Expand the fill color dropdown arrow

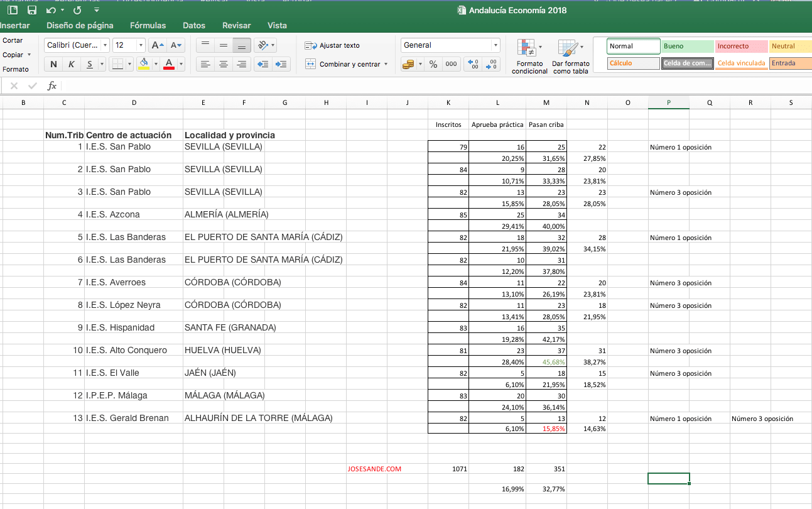(156, 64)
